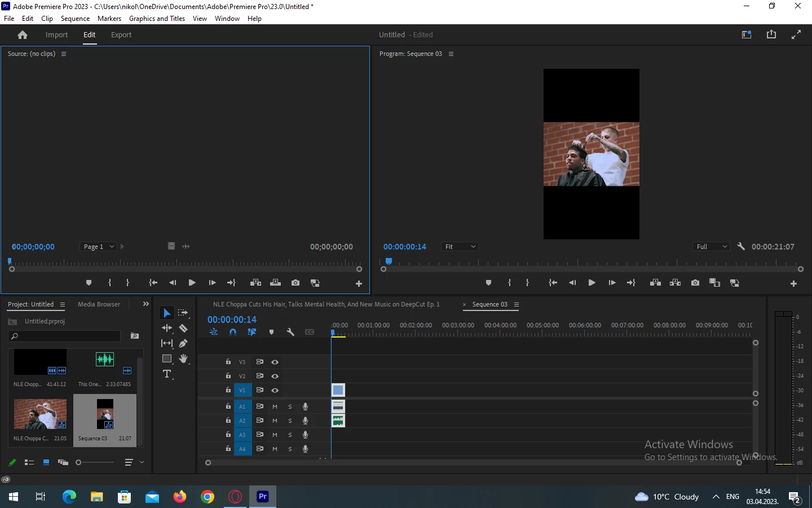Export frame in Program Monitor

click(x=695, y=283)
